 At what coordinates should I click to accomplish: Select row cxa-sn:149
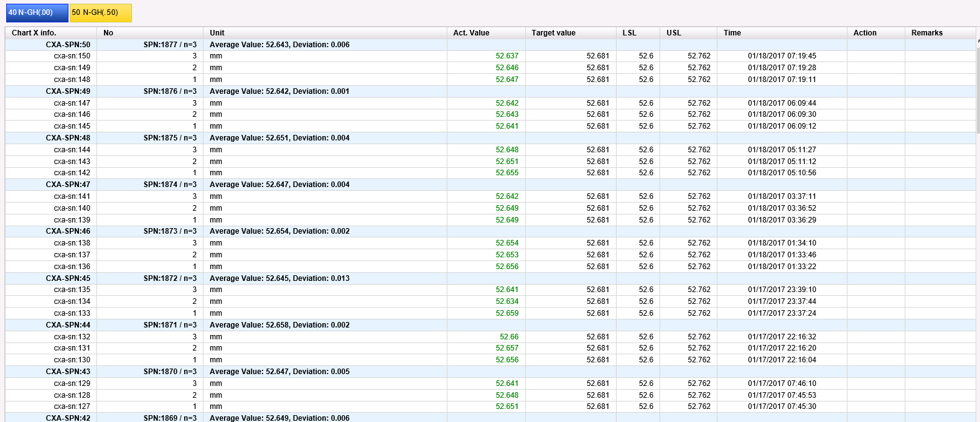tap(490, 68)
